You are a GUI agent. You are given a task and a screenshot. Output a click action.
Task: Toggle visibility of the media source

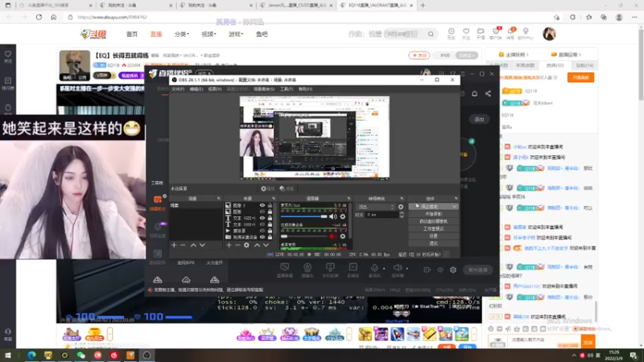tap(262, 231)
